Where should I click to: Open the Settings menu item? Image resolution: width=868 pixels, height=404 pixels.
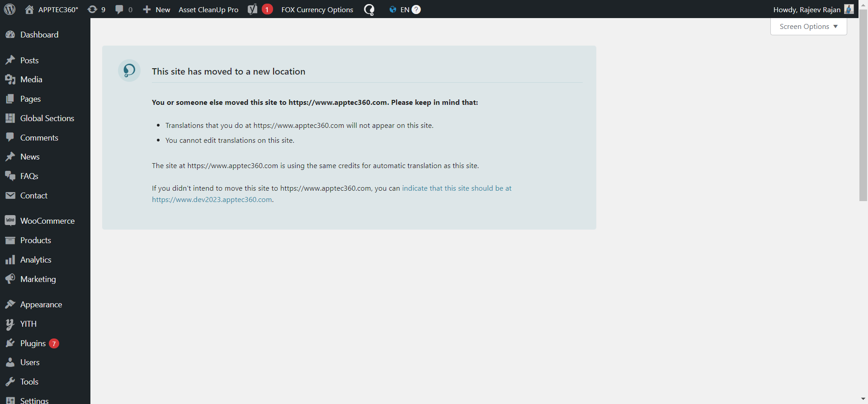pos(34,400)
